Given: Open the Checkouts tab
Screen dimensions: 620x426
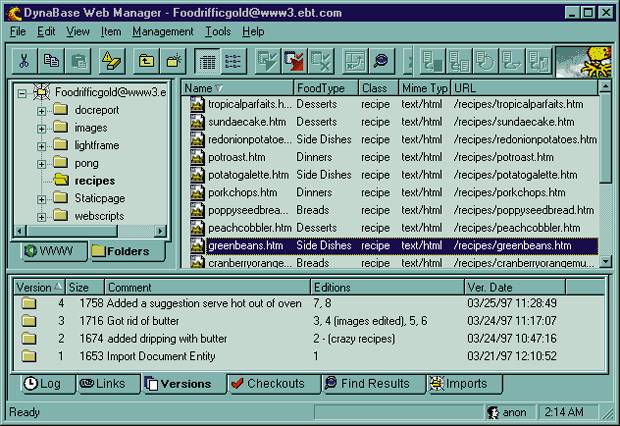Looking at the screenshot, I should click(274, 383).
